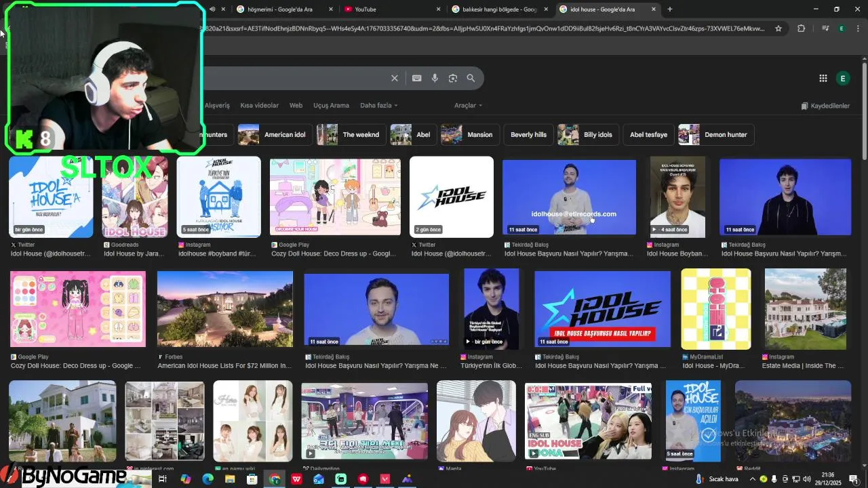Close the idol house tab
This screenshot has width=868, height=488.
pyautogui.click(x=654, y=9)
